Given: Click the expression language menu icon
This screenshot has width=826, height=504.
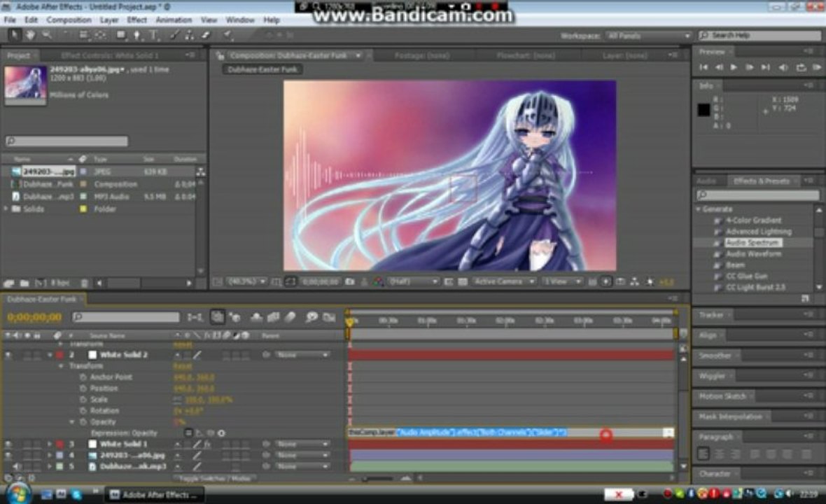Looking at the screenshot, I should [x=222, y=433].
